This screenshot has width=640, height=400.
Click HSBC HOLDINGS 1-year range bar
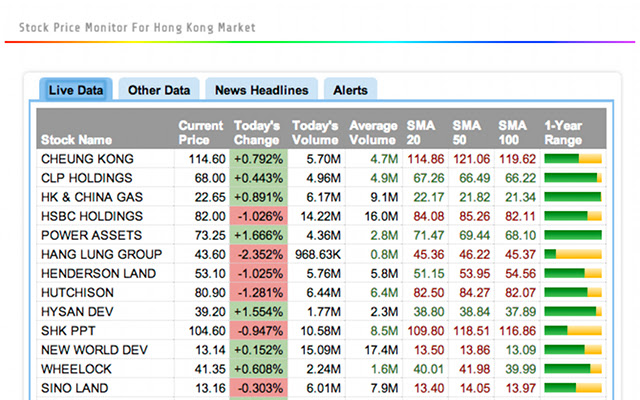[x=573, y=216]
